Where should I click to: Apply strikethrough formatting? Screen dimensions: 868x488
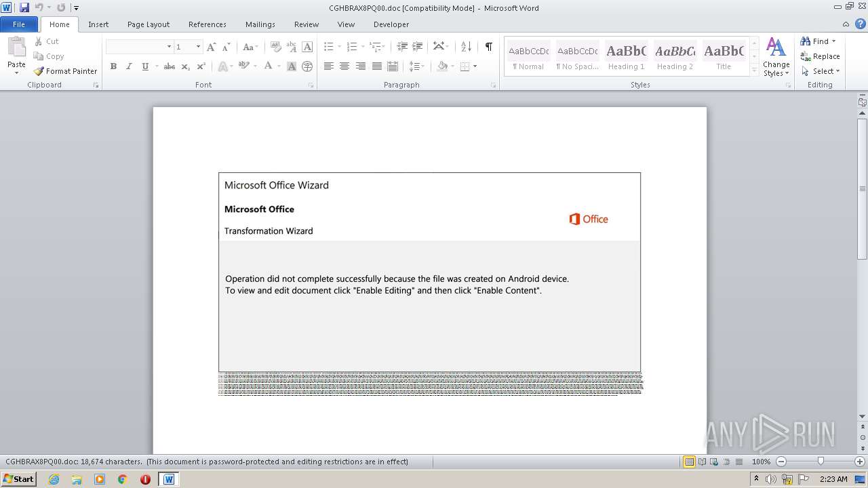click(170, 66)
